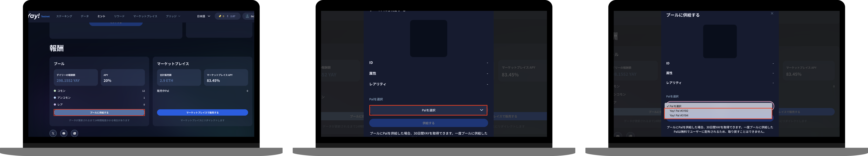Click the マーケットプレイスで販売する button

click(x=203, y=113)
